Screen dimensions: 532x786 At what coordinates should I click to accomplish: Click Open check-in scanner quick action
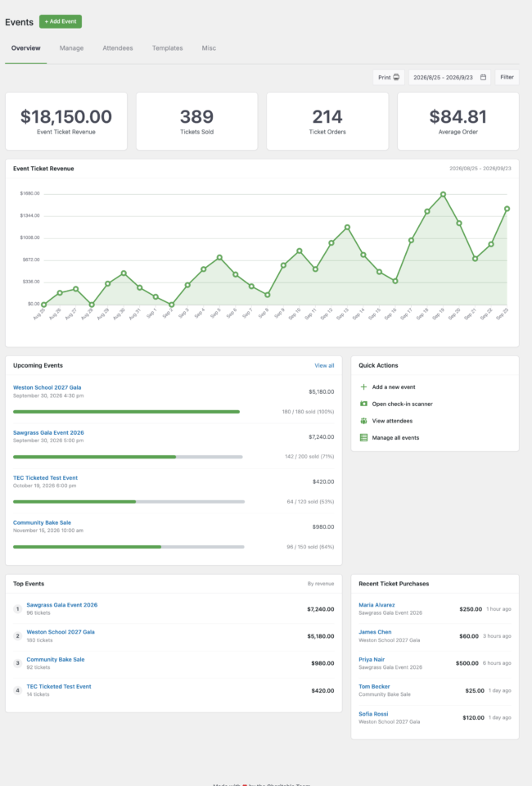402,404
